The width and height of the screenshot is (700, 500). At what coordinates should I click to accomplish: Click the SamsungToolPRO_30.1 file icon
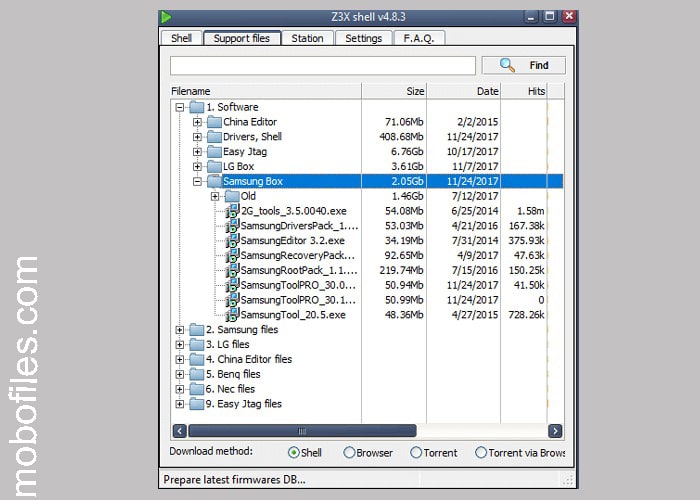tap(233, 300)
